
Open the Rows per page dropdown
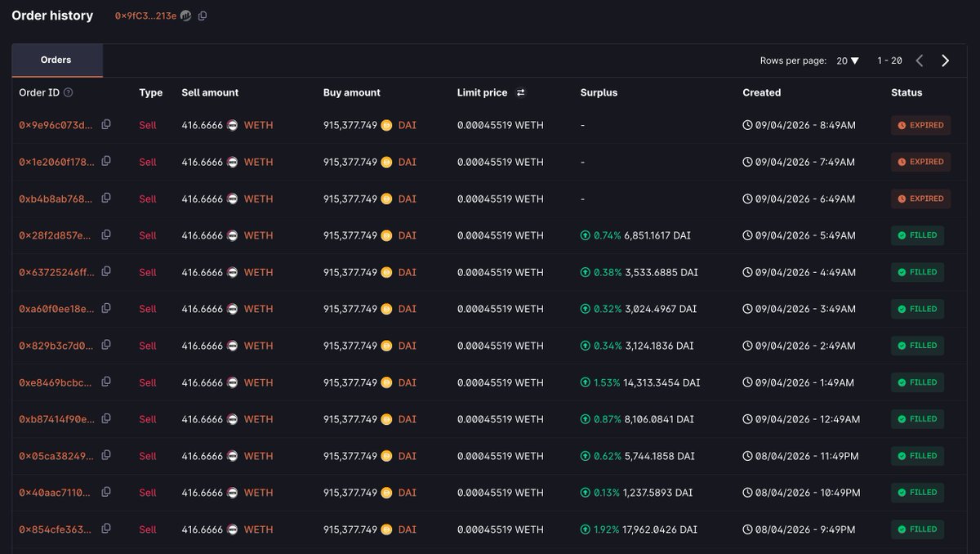click(848, 60)
